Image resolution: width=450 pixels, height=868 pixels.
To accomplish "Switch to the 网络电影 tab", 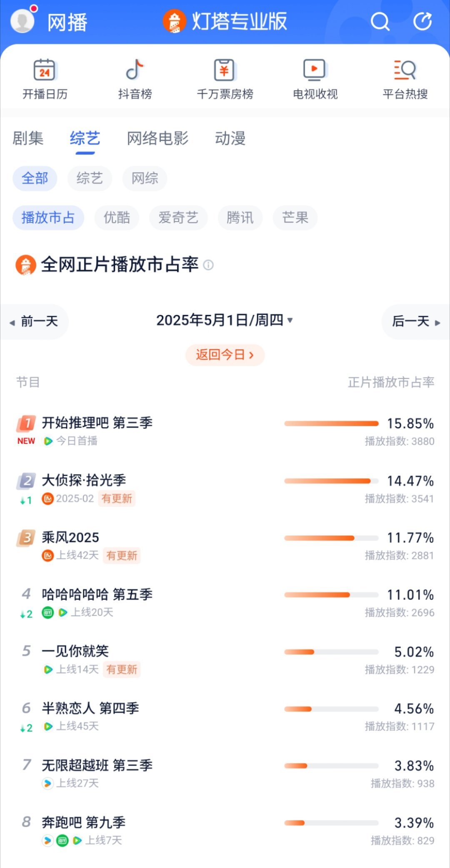I will click(157, 138).
